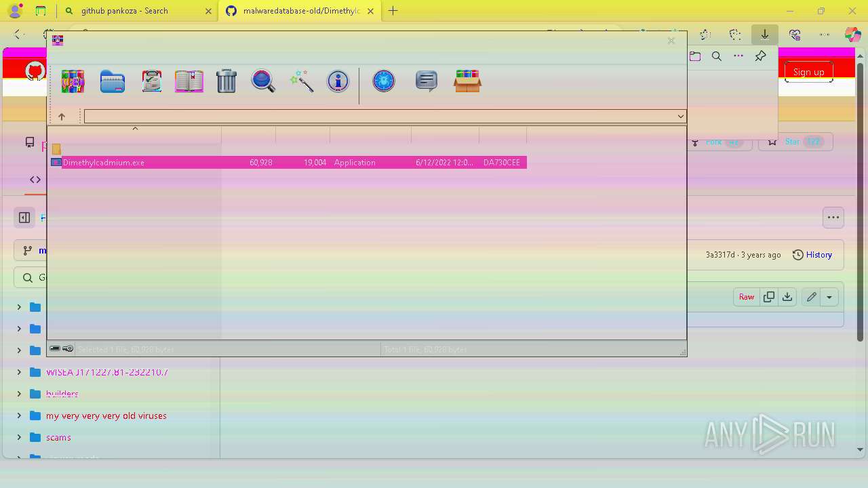Launch the WinRAR Wizard magic wand icon
The image size is (868, 488).
coord(301,81)
